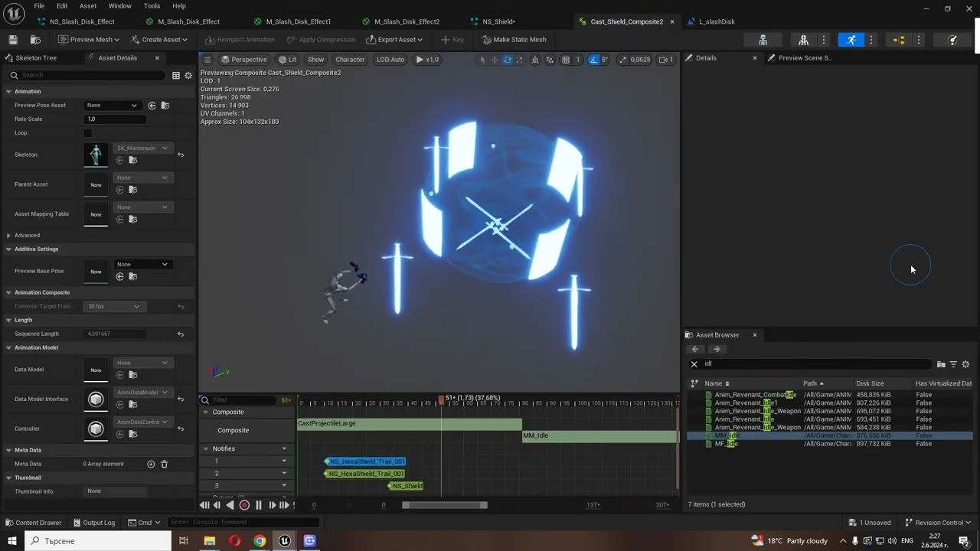Collapse the Animation section
The height and width of the screenshot is (551, 980).
coord(8,91)
